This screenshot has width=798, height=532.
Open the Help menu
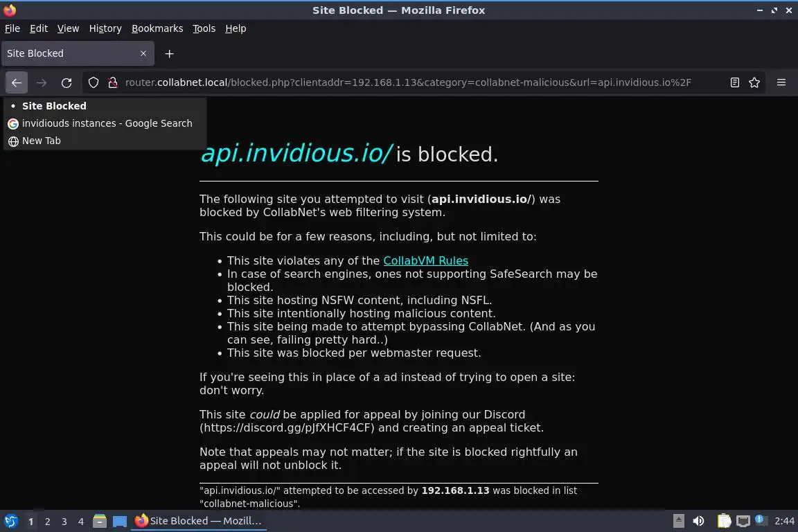[236, 28]
